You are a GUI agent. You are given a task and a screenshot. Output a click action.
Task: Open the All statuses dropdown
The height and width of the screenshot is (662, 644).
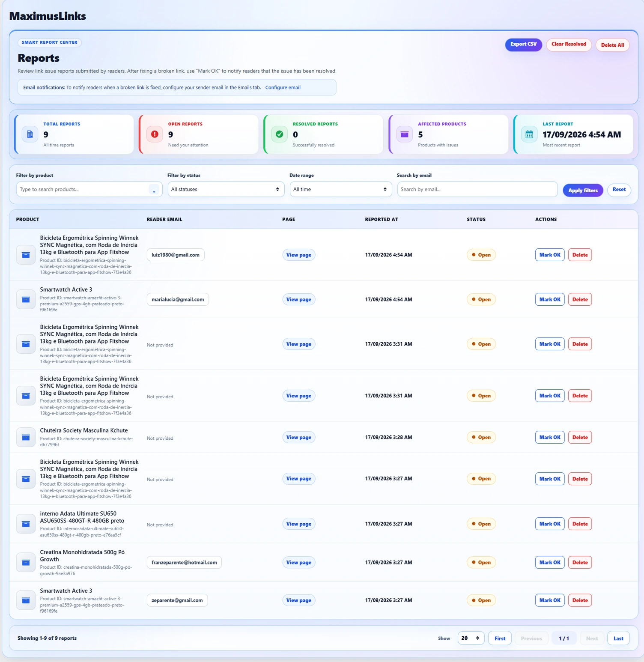(226, 189)
